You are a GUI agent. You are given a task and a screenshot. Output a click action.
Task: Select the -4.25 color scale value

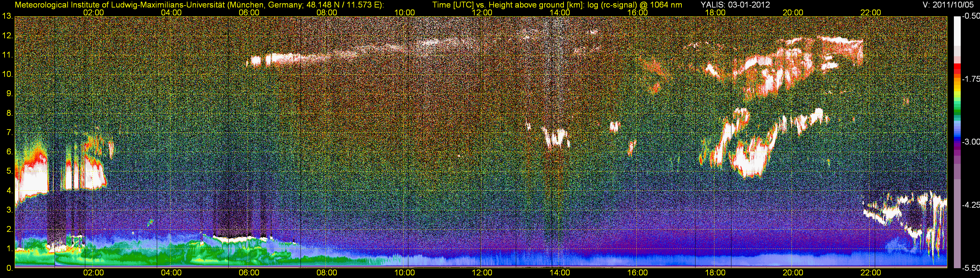(971, 205)
